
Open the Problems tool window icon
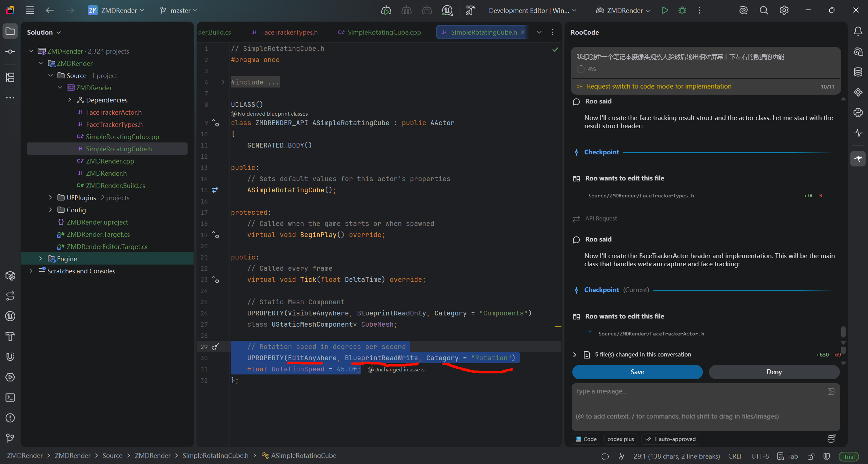[x=10, y=418]
